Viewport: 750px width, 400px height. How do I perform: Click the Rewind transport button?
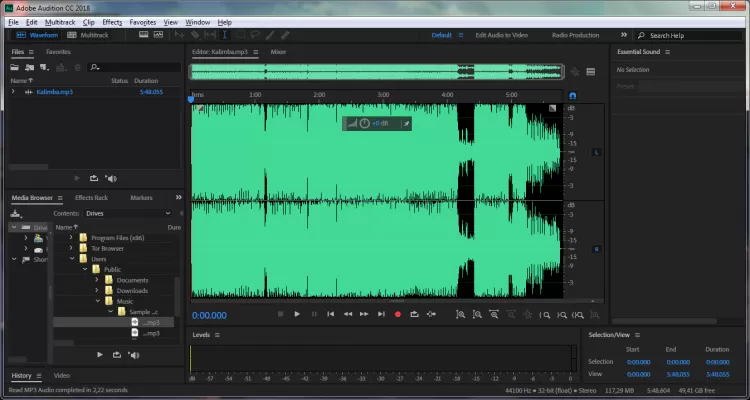(348, 314)
